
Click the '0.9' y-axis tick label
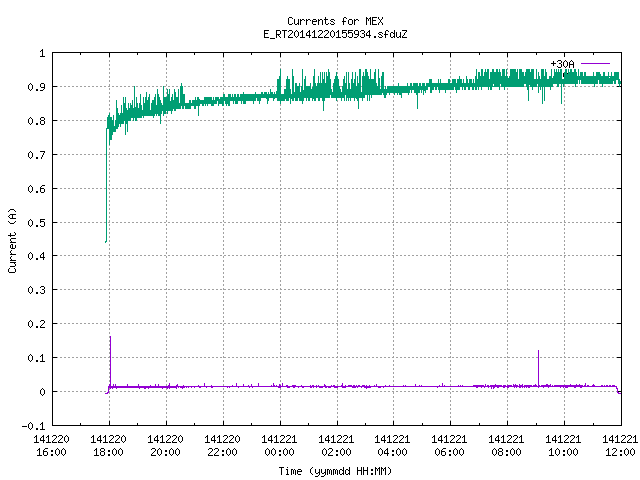(36, 87)
